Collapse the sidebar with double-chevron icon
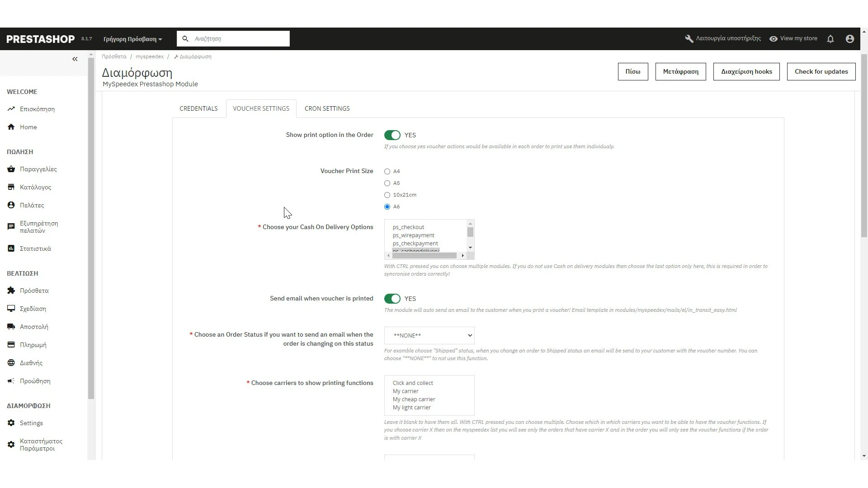 (x=75, y=59)
